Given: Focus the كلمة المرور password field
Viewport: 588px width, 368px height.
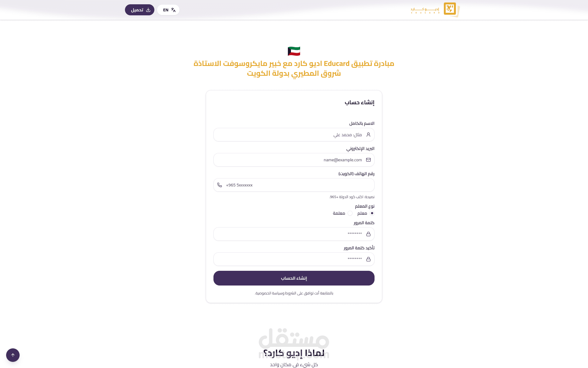Looking at the screenshot, I should 288,234.
